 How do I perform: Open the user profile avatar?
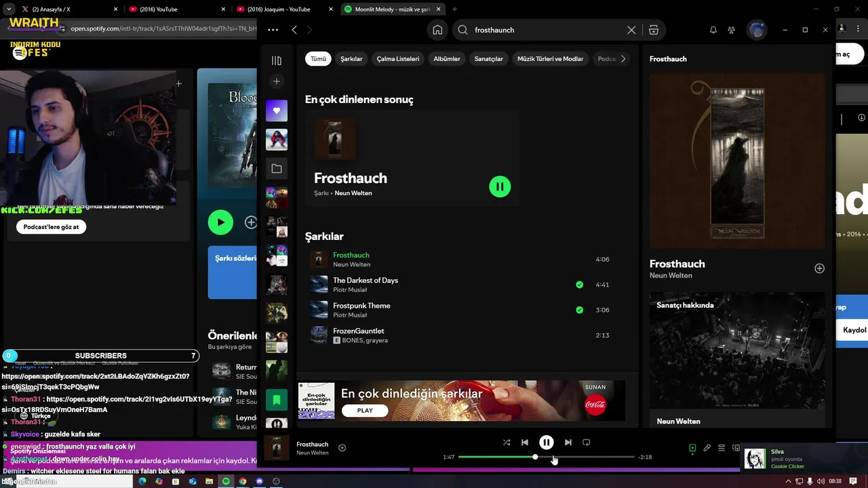tap(757, 30)
